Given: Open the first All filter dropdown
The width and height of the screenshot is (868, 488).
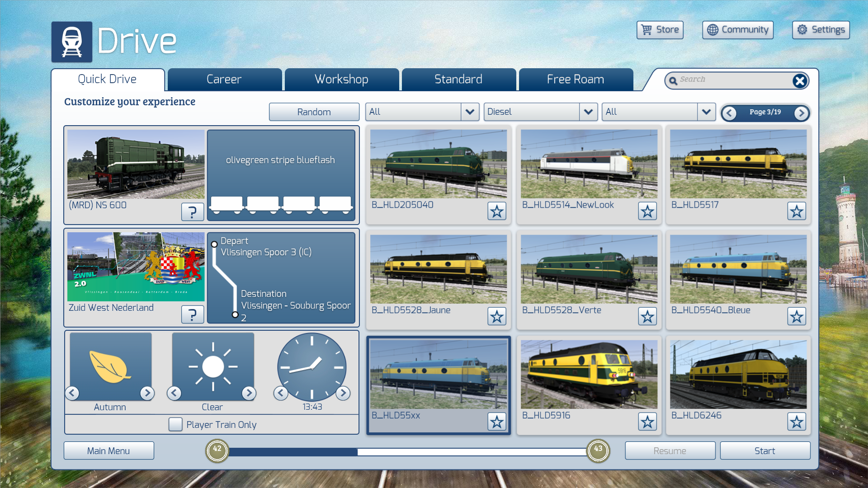Looking at the screenshot, I should (x=470, y=112).
